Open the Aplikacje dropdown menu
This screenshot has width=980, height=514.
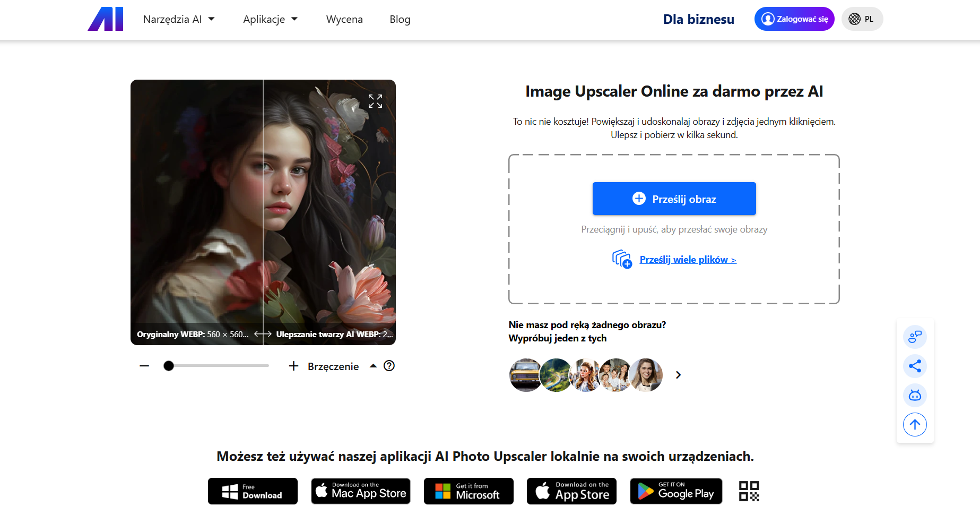point(270,19)
